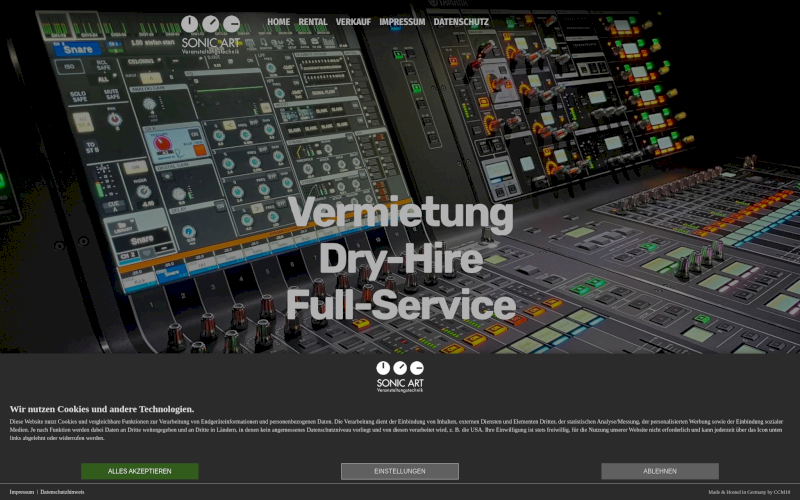Open the VERKAUF navigation item
800x500 pixels.
point(353,21)
